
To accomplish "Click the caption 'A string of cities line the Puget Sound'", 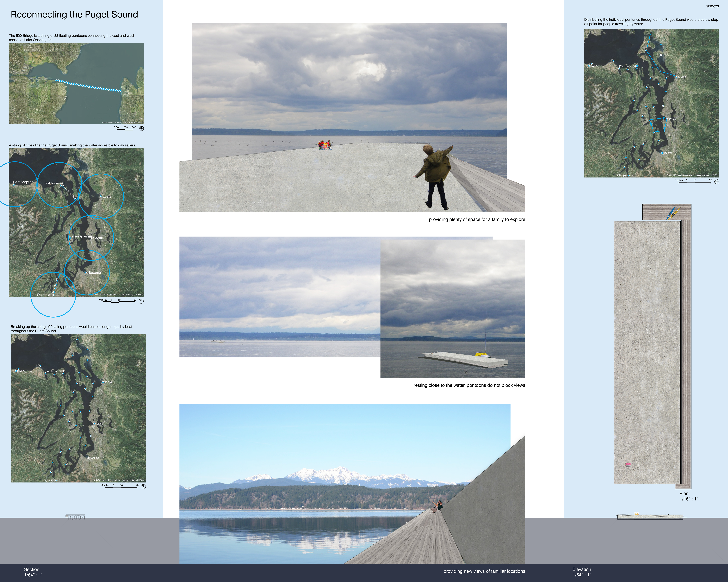I will click(72, 145).
